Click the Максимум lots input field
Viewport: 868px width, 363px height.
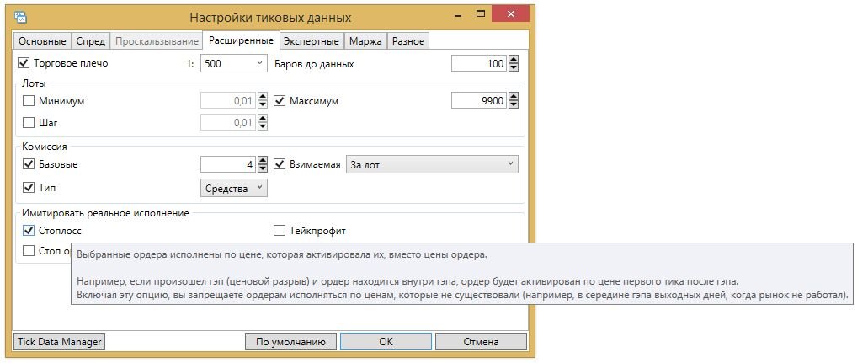tap(479, 101)
